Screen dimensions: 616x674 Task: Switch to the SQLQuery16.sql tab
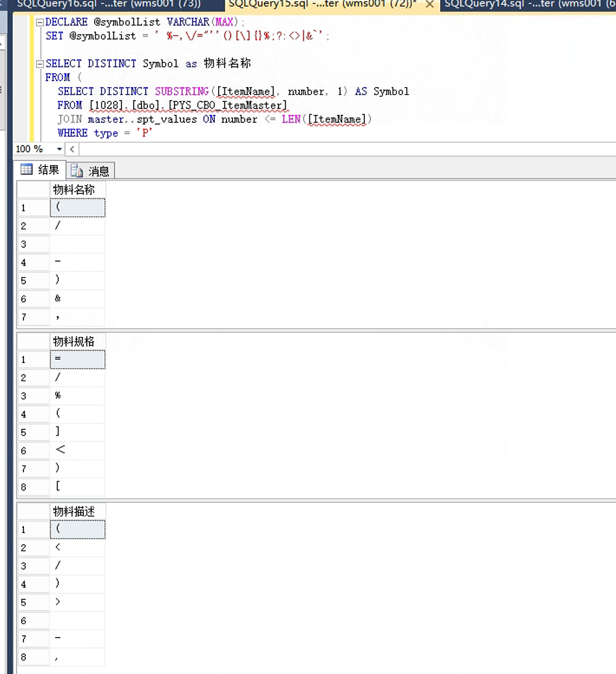pos(109,4)
